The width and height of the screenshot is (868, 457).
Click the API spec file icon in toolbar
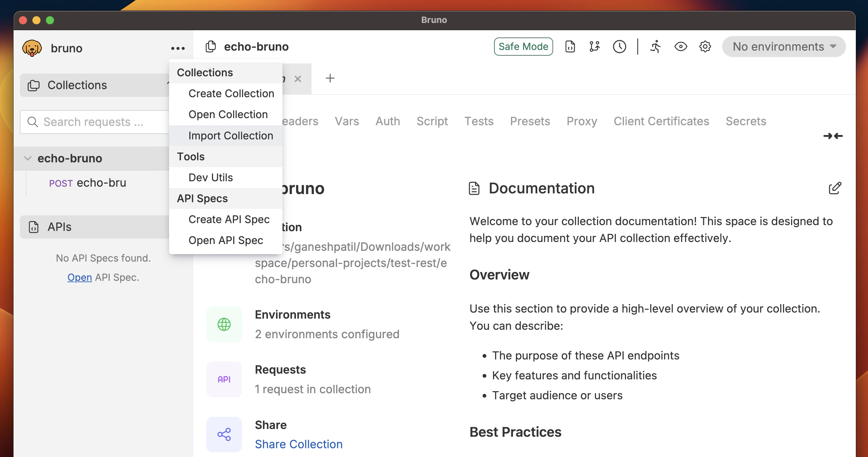tap(570, 47)
